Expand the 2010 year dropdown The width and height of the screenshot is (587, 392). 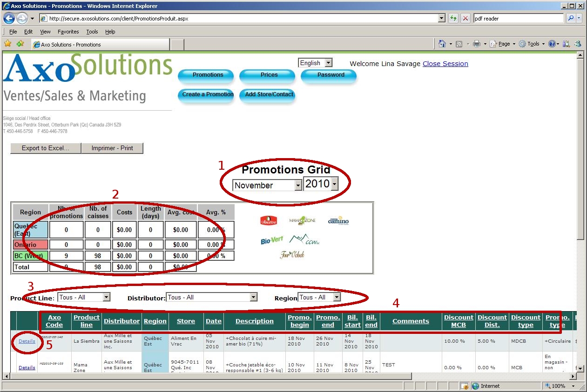pos(321,184)
